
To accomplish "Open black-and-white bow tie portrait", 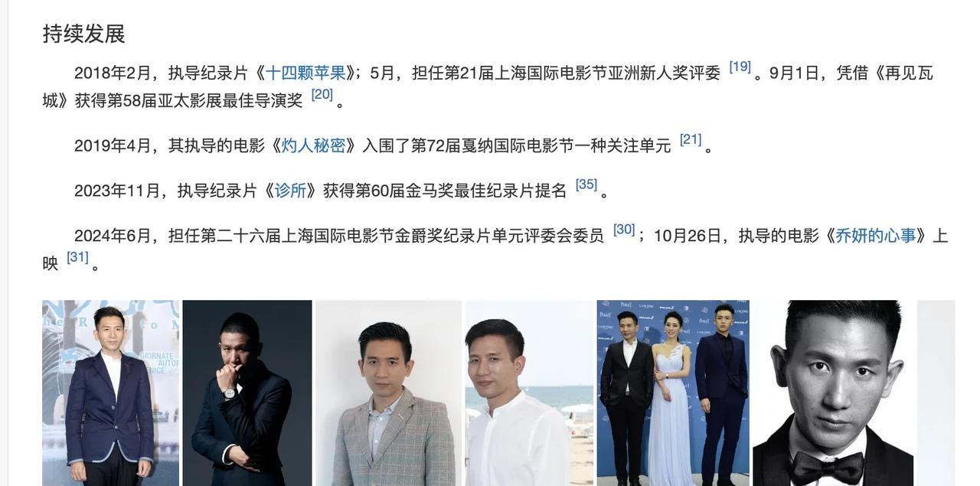I will (x=833, y=393).
